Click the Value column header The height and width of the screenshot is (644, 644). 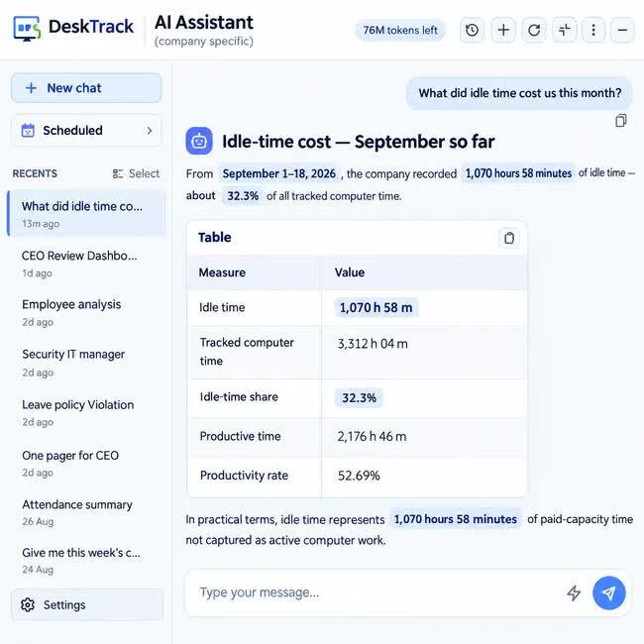pos(350,272)
